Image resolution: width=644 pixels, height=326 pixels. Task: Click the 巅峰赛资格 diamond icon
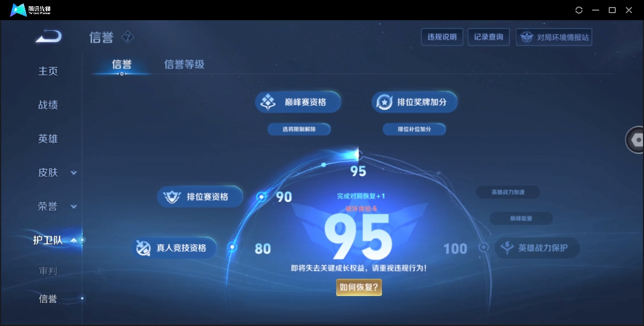click(268, 102)
